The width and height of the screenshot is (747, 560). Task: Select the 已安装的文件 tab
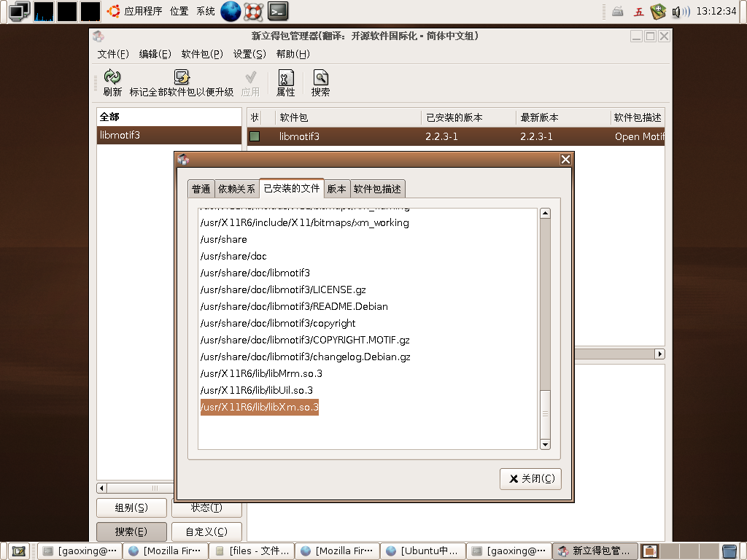tap(292, 188)
